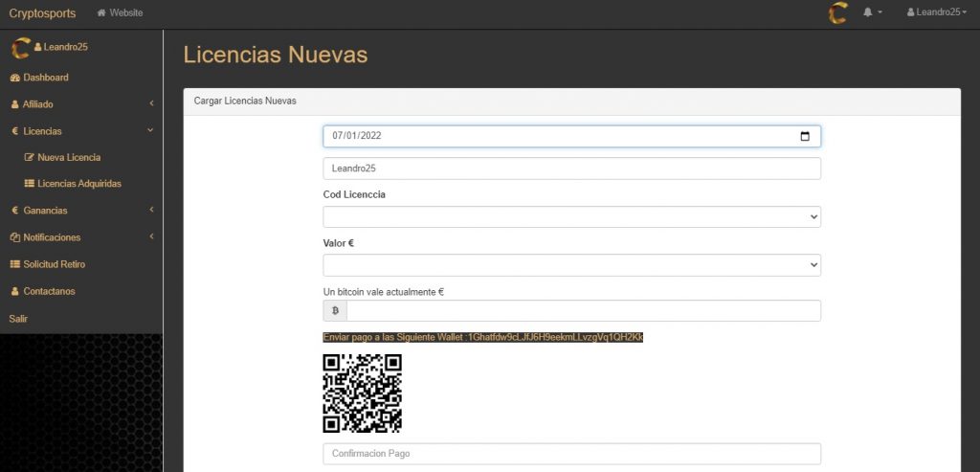Click the notification bell icon
980x472 pixels.
pyautogui.click(x=869, y=12)
